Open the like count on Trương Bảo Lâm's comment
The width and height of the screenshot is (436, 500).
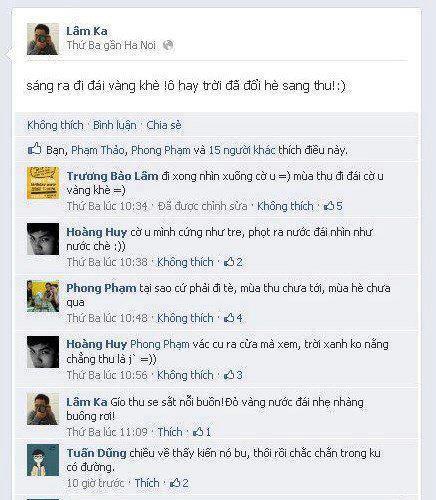click(x=333, y=206)
